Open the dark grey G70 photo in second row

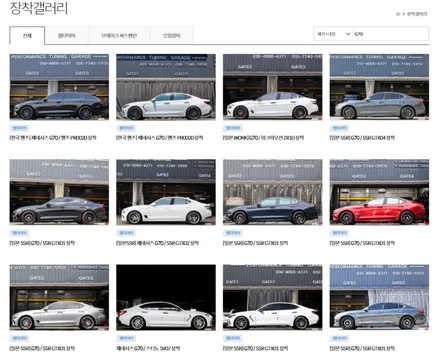pyautogui.click(x=59, y=192)
